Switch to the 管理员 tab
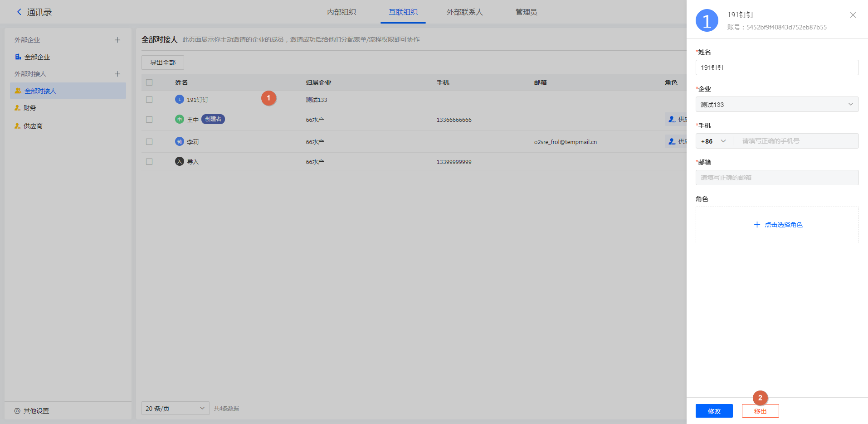Viewport: 868px width, 424px height. click(526, 12)
